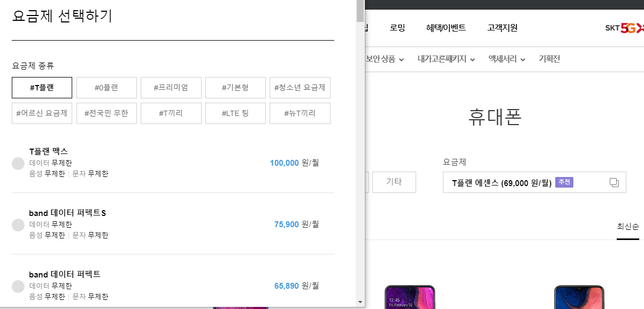Choose the #프리미엄 plan category
Image resolution: width=644 pixels, height=309 pixels.
click(171, 88)
